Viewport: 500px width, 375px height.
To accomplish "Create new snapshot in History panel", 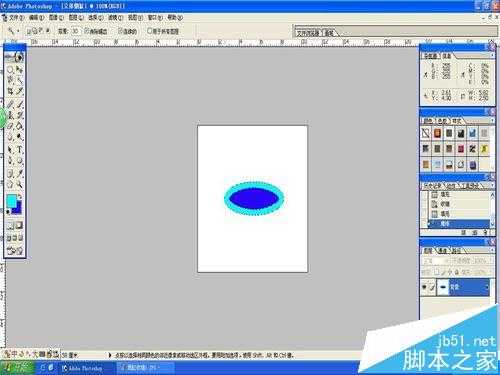I will point(475,232).
